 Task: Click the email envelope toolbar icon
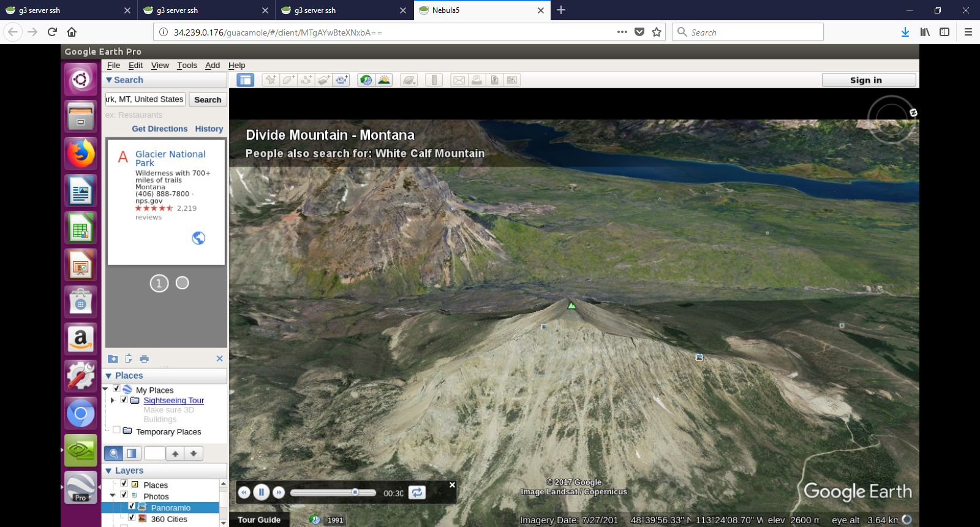(x=459, y=80)
